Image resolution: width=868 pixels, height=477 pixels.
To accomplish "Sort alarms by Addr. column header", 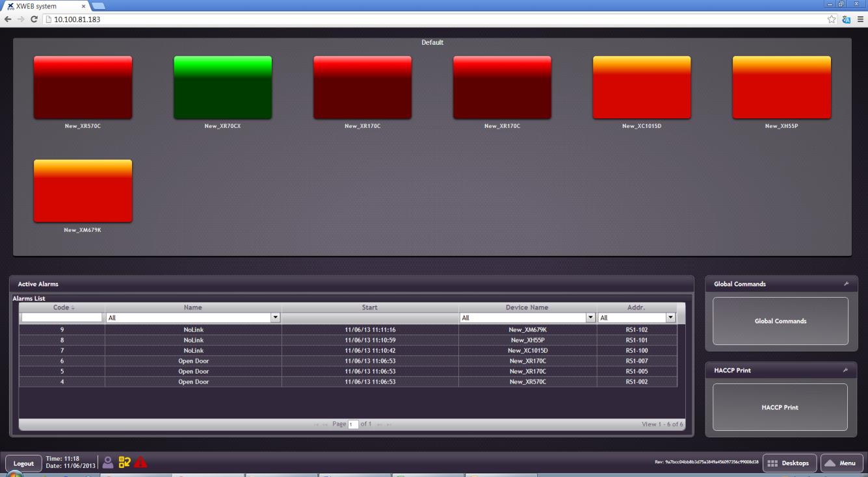I will coord(637,307).
